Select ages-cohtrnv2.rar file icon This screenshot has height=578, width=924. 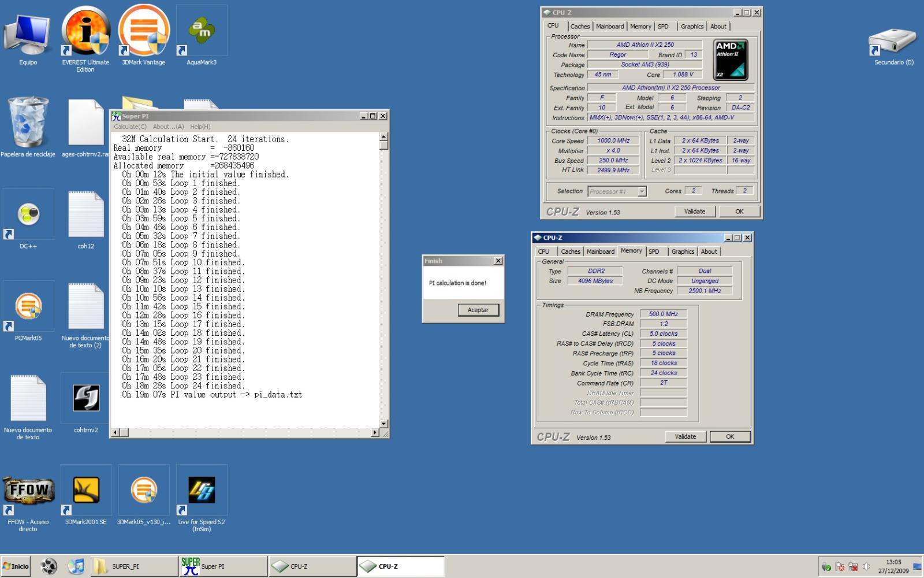(85, 128)
